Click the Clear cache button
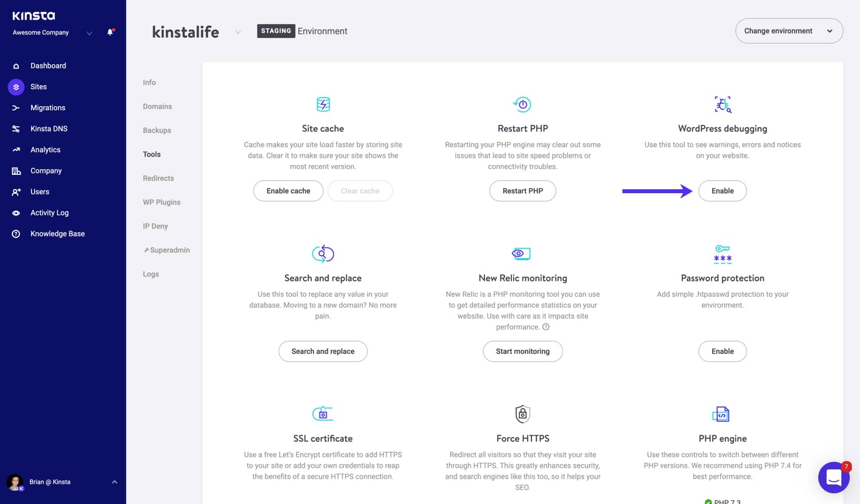 (360, 191)
